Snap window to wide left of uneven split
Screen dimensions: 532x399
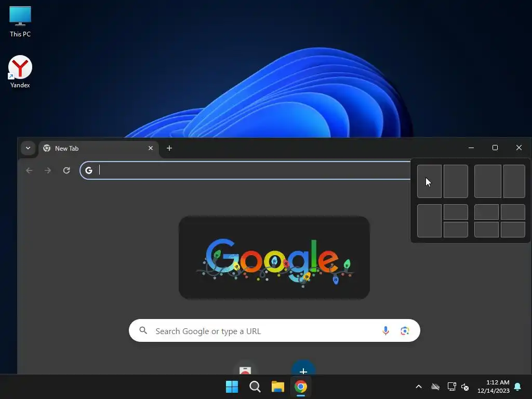[487, 181]
